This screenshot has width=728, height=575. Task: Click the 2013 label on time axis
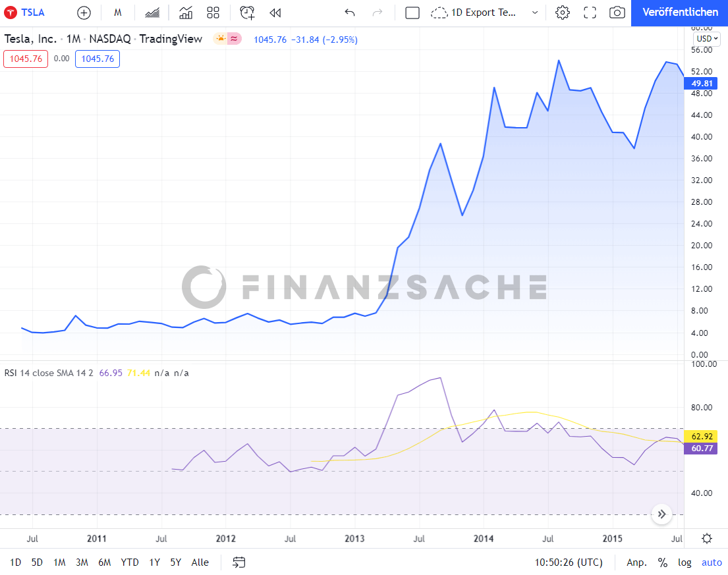click(354, 539)
